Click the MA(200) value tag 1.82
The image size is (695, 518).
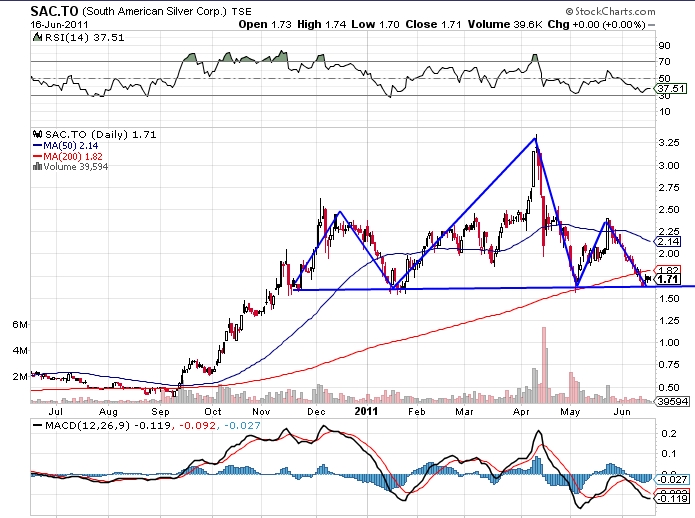668,270
